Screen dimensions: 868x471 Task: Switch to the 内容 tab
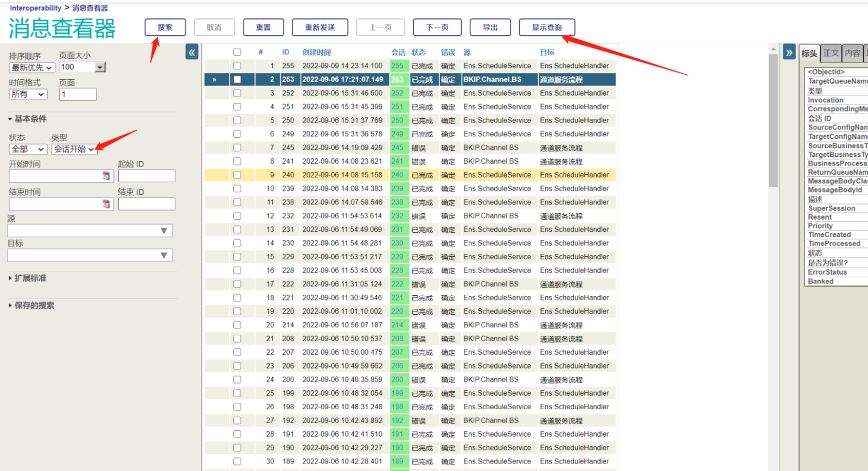pyautogui.click(x=852, y=53)
